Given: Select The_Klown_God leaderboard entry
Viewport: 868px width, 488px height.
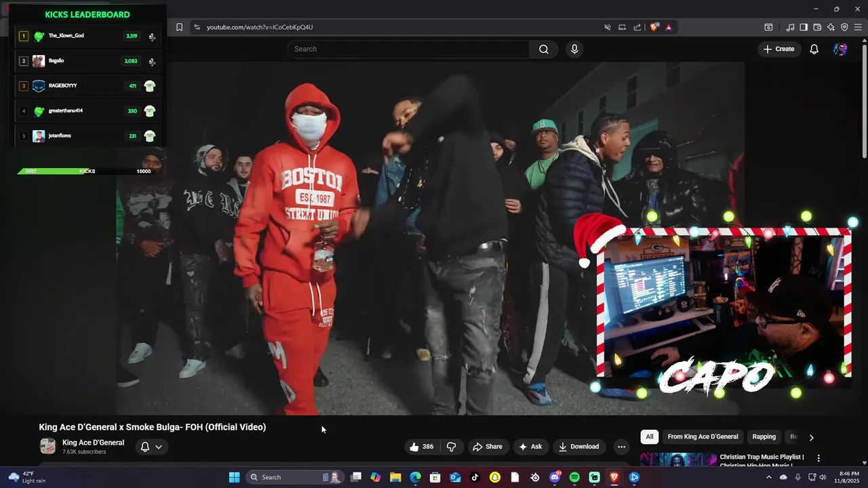Looking at the screenshot, I should pos(88,36).
